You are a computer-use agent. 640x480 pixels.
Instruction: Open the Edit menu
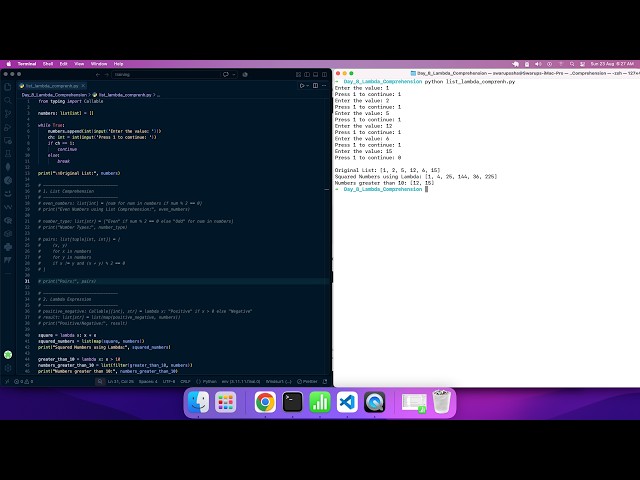pyautogui.click(x=64, y=64)
